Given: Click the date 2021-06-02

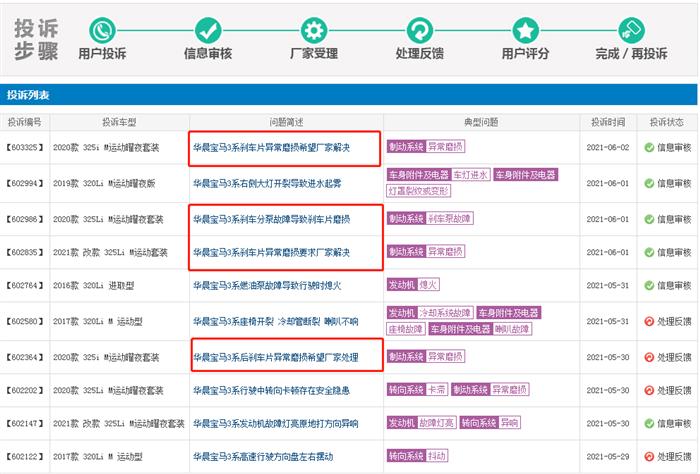Looking at the screenshot, I should pos(607,147).
